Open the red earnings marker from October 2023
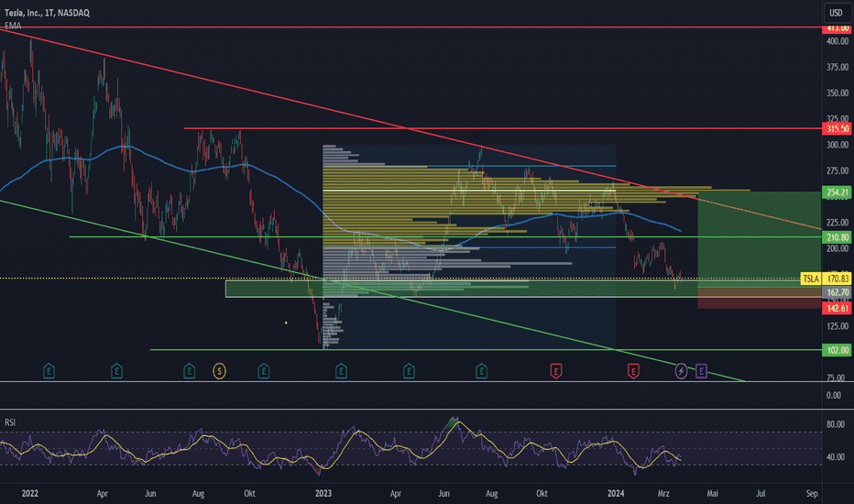Image resolution: width=854 pixels, height=504 pixels. pos(555,372)
